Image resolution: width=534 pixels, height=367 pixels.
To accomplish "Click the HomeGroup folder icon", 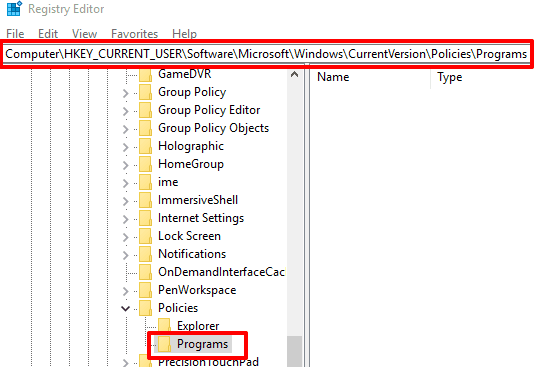I will tap(145, 164).
